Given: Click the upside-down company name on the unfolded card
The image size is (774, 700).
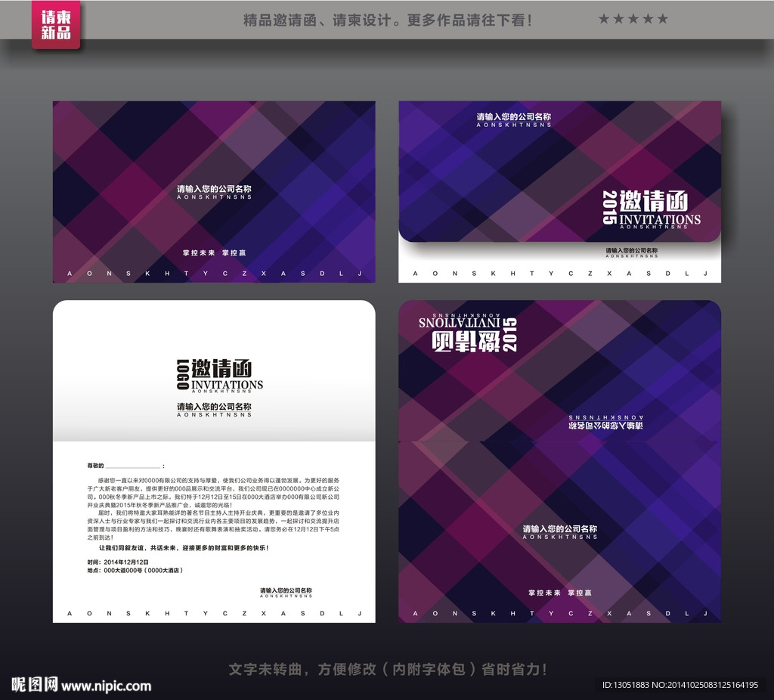Looking at the screenshot, I should pos(605,425).
